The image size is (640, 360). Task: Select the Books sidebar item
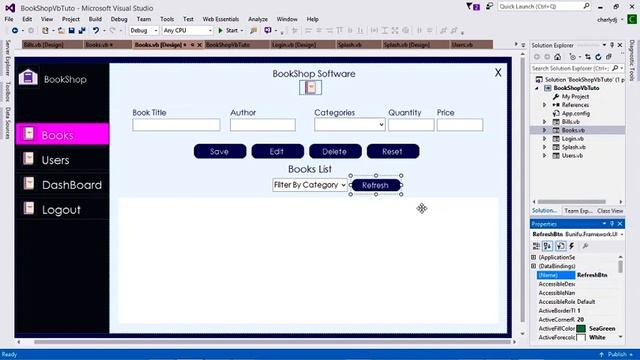(x=62, y=134)
